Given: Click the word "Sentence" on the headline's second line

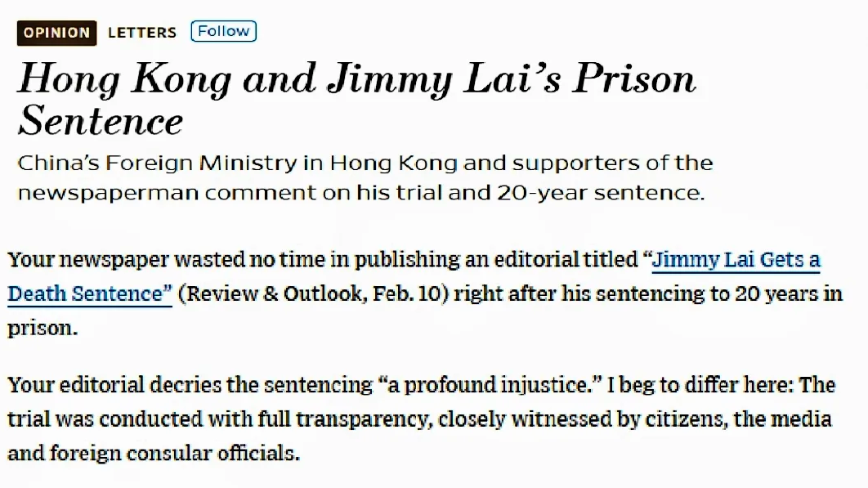Looking at the screenshot, I should point(101,122).
